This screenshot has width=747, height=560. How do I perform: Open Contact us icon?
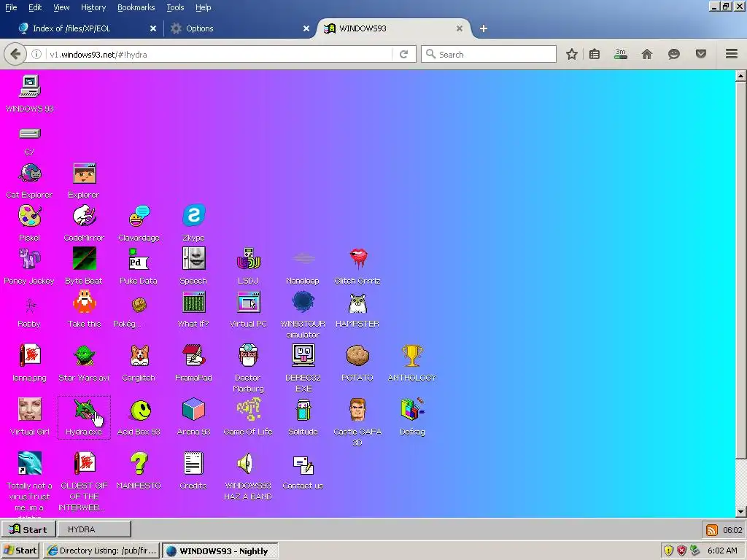click(x=303, y=464)
